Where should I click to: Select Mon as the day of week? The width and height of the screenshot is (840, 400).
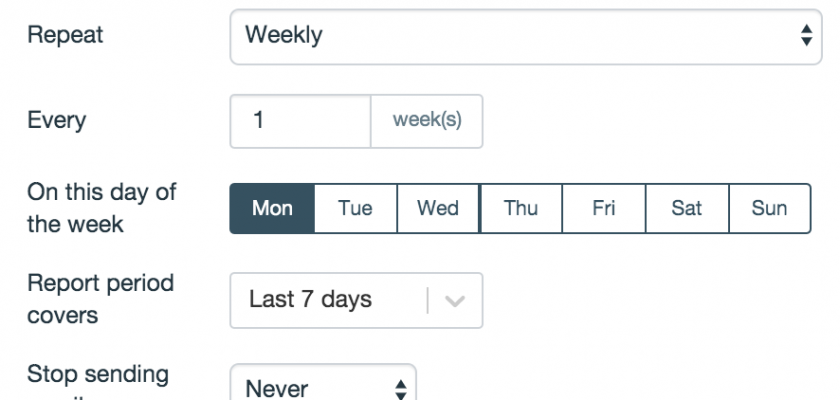click(272, 208)
